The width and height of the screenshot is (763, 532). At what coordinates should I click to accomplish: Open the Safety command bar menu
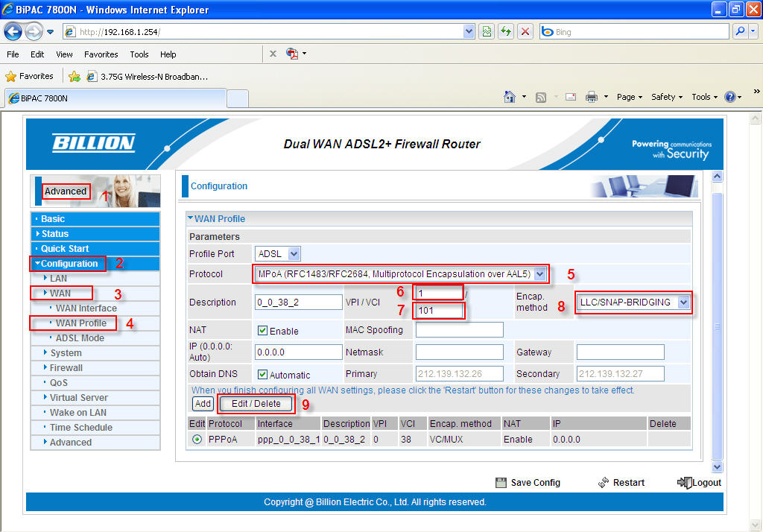coord(667,97)
